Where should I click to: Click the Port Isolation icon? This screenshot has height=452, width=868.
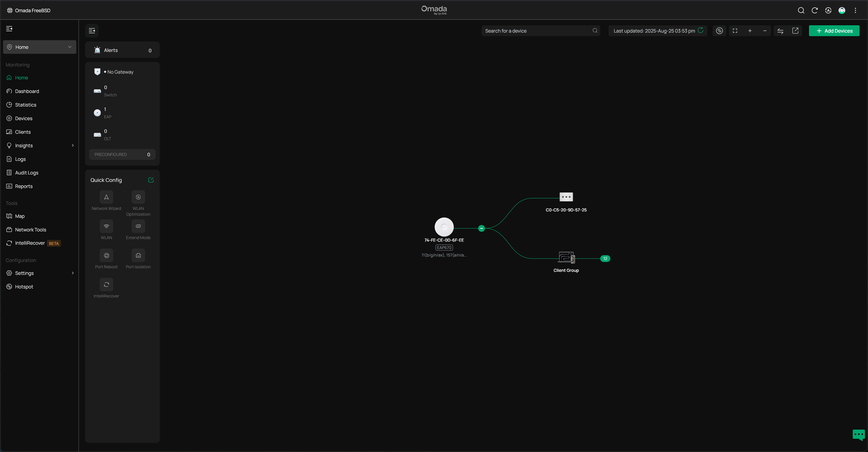tap(138, 255)
